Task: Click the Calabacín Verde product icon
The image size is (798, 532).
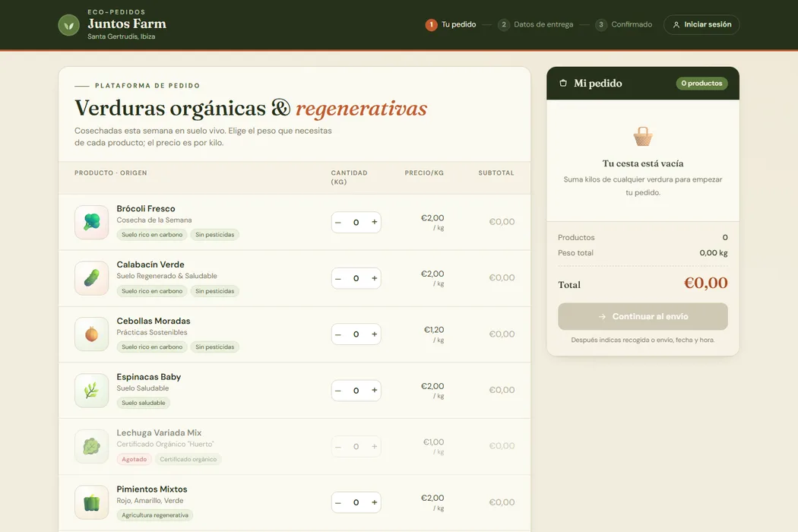Action: click(x=92, y=278)
